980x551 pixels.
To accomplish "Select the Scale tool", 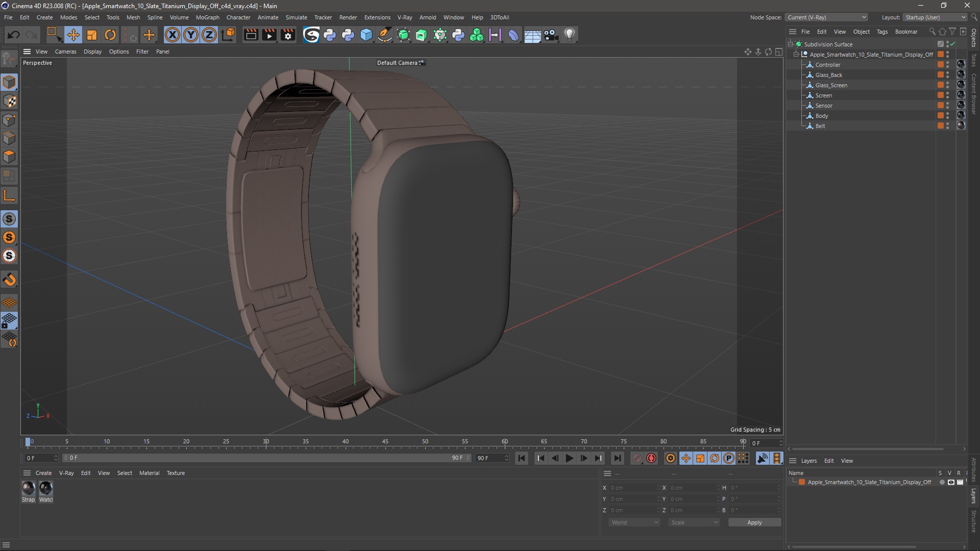I will tap(92, 35).
